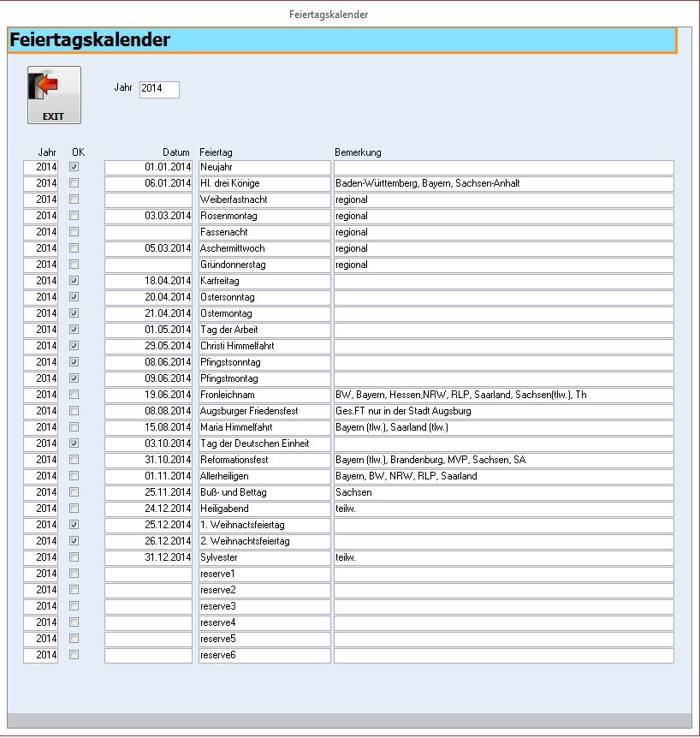700x738 pixels.
Task: Click the empty Datum field for Gründonnerstag
Action: coord(149,265)
